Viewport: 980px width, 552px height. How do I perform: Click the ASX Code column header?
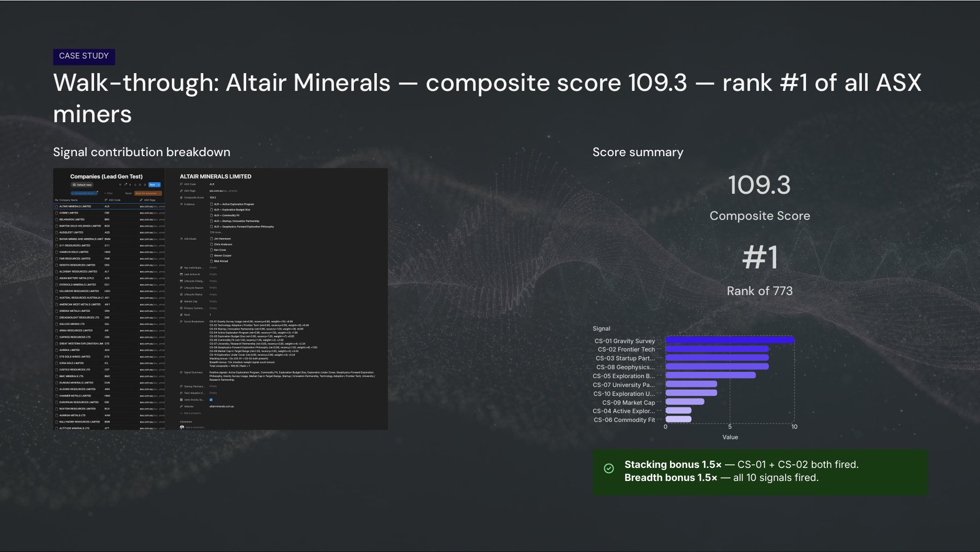point(112,200)
